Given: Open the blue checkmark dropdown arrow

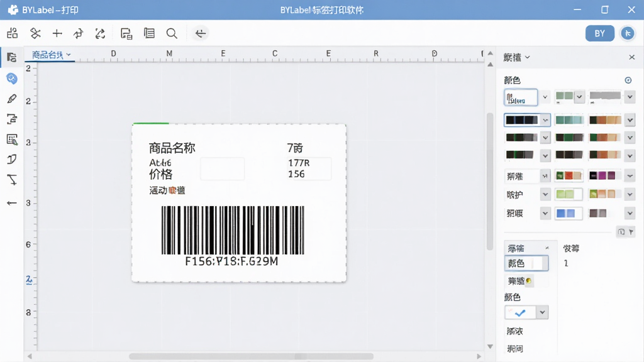Looking at the screenshot, I should coord(542,312).
